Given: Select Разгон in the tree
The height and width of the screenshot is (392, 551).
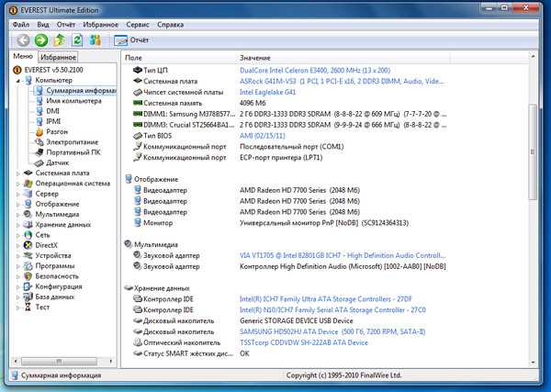Looking at the screenshot, I should point(58,132).
